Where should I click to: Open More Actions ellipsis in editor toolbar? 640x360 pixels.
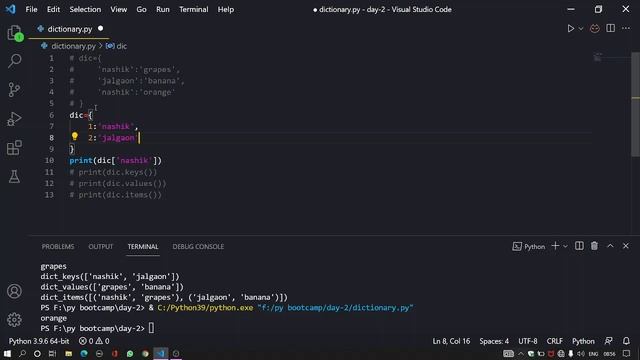[626, 28]
